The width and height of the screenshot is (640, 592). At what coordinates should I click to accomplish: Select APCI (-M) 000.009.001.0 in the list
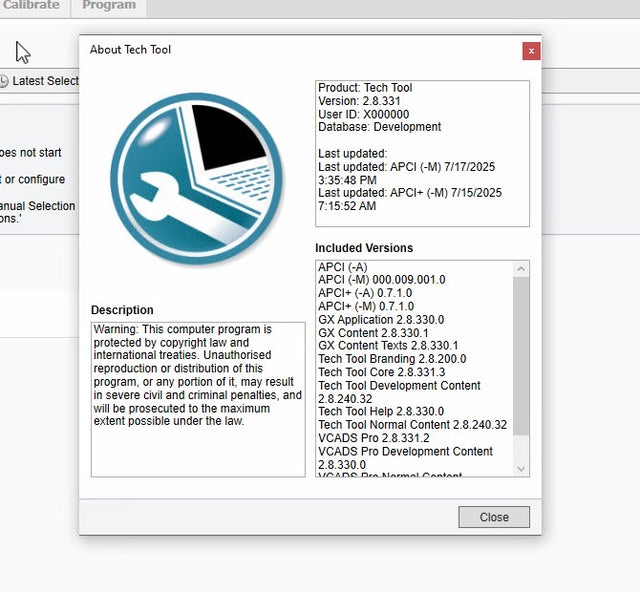pyautogui.click(x=381, y=280)
